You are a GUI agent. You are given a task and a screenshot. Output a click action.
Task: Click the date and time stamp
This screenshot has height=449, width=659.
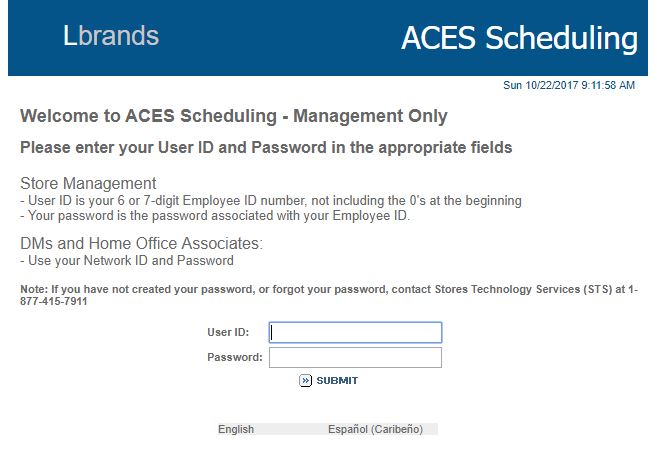click(568, 86)
